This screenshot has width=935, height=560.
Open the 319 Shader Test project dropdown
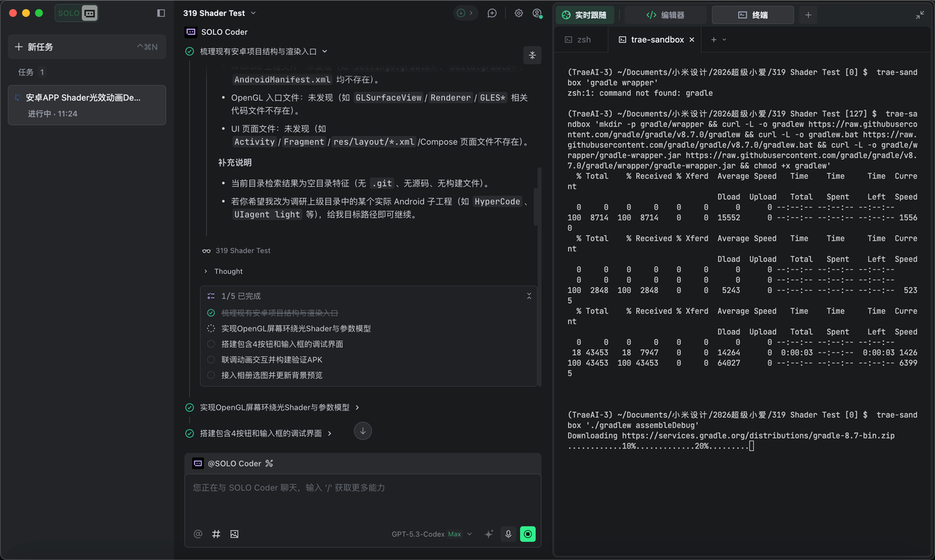[220, 13]
